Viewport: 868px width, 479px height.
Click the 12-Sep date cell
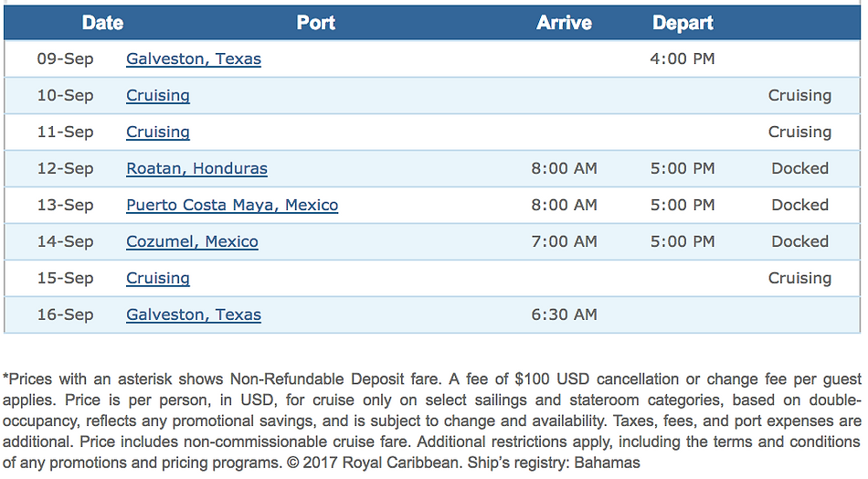tap(65, 168)
